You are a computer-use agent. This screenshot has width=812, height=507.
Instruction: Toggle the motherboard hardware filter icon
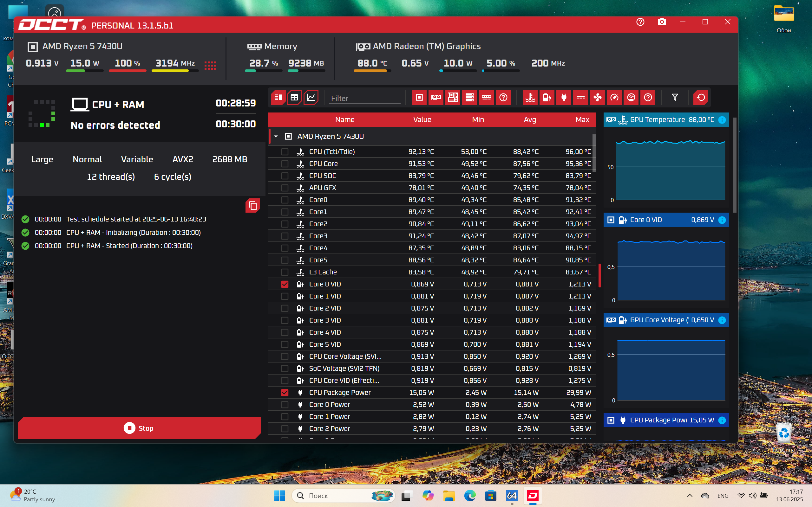pyautogui.click(x=453, y=98)
